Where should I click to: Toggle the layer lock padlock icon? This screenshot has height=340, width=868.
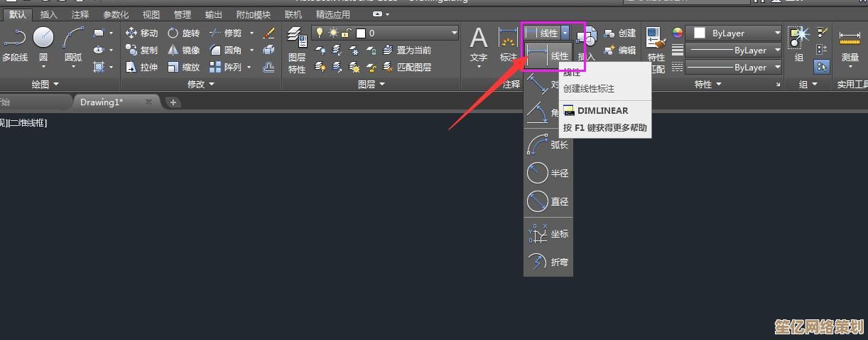(346, 33)
